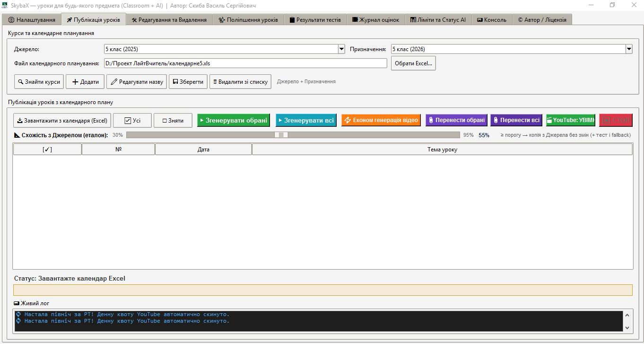Image resolution: width=644 pixels, height=344 pixels.
Task: Click the Зняти uncheck-all button
Action: point(173,120)
